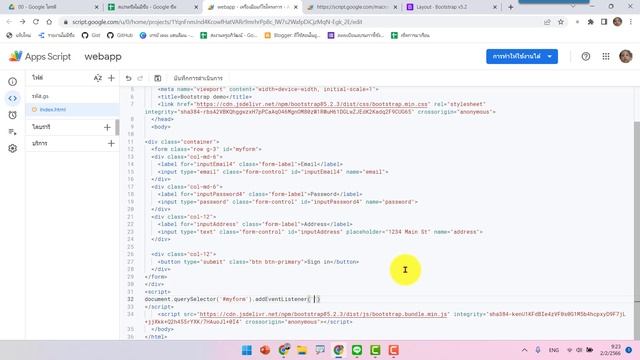Select the webapp Apps Script tab

tap(253, 7)
